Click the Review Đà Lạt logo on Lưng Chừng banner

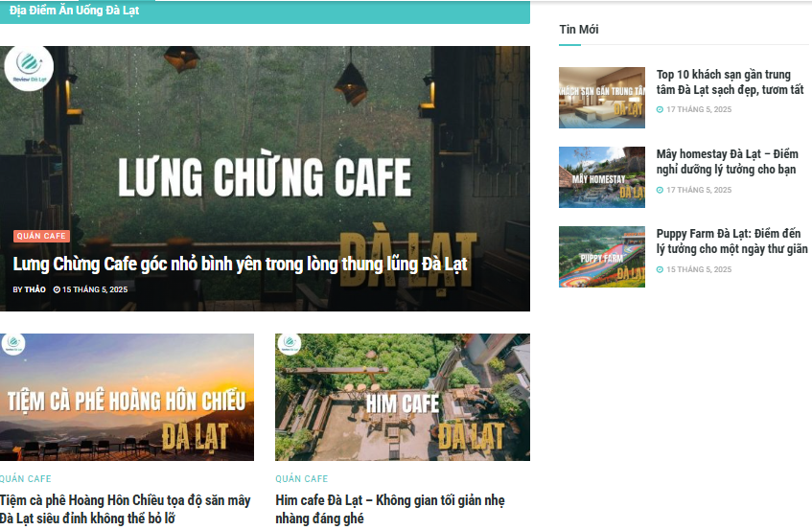(x=29, y=68)
